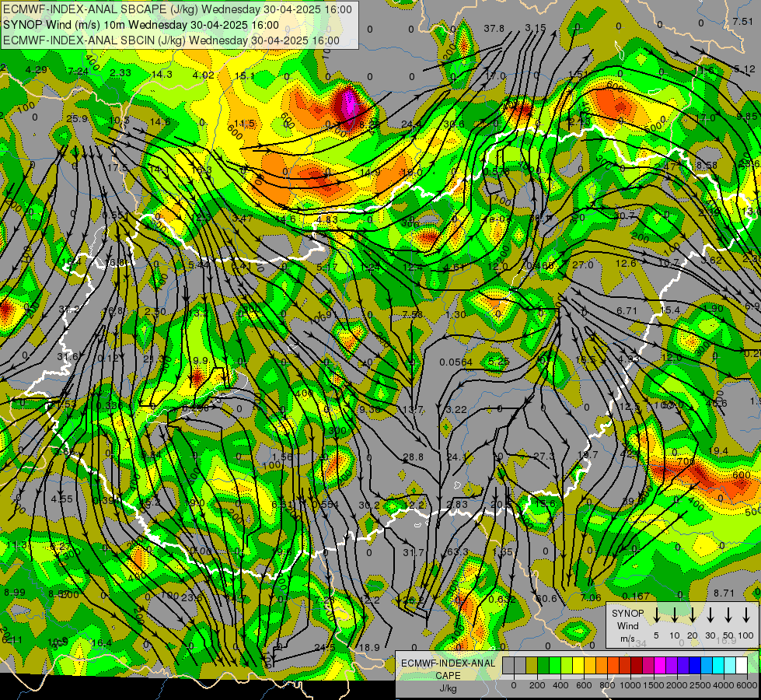This screenshot has width=761, height=700.
Task: Click the 4000 tick label in CAPE legend
Action: click(x=724, y=685)
